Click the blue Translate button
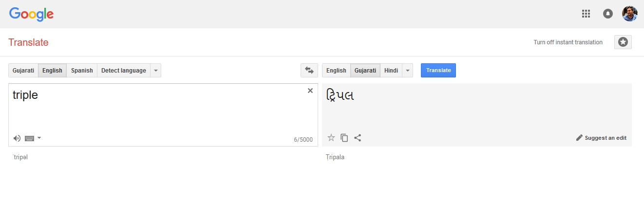Screen dimensions: 644x205 438,70
